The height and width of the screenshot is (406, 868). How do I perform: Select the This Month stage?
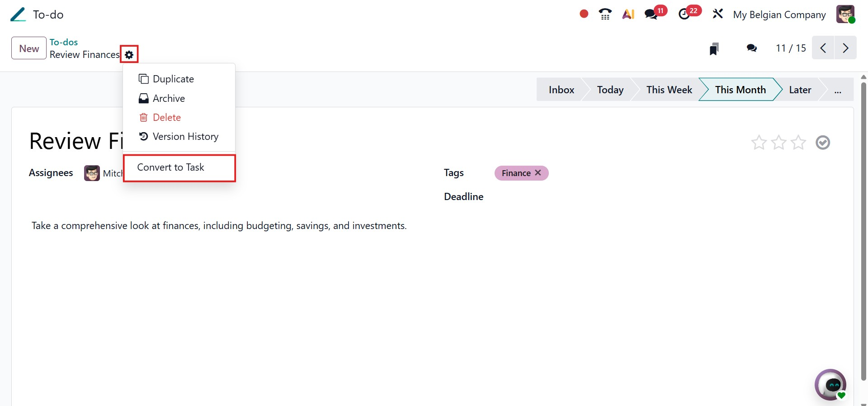(741, 90)
